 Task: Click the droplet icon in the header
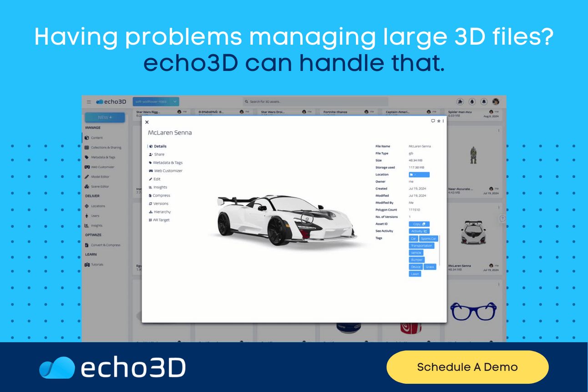pyautogui.click(x=472, y=102)
